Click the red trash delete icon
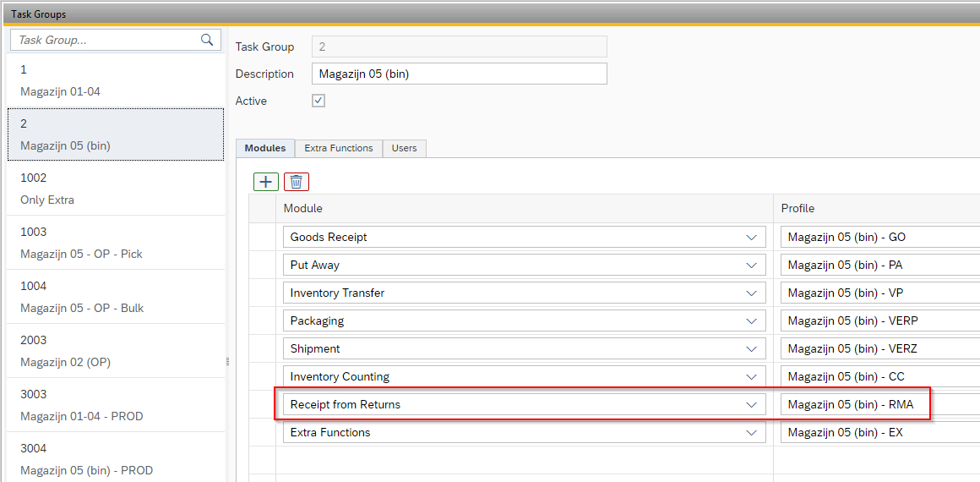Viewport: 980px width, 482px height. click(x=297, y=181)
